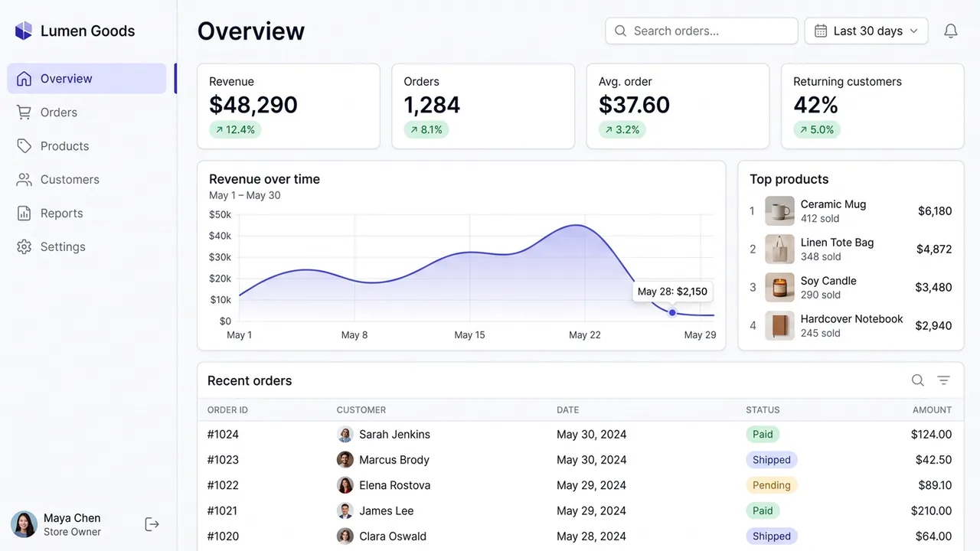The width and height of the screenshot is (980, 551).
Task: Click the Ceramic Mug product thumbnail
Action: point(779,211)
